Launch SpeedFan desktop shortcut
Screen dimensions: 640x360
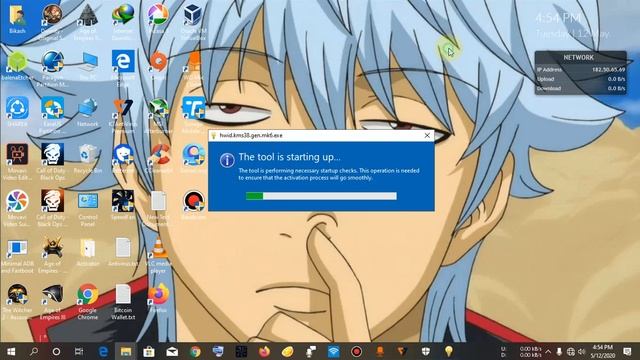point(123,205)
